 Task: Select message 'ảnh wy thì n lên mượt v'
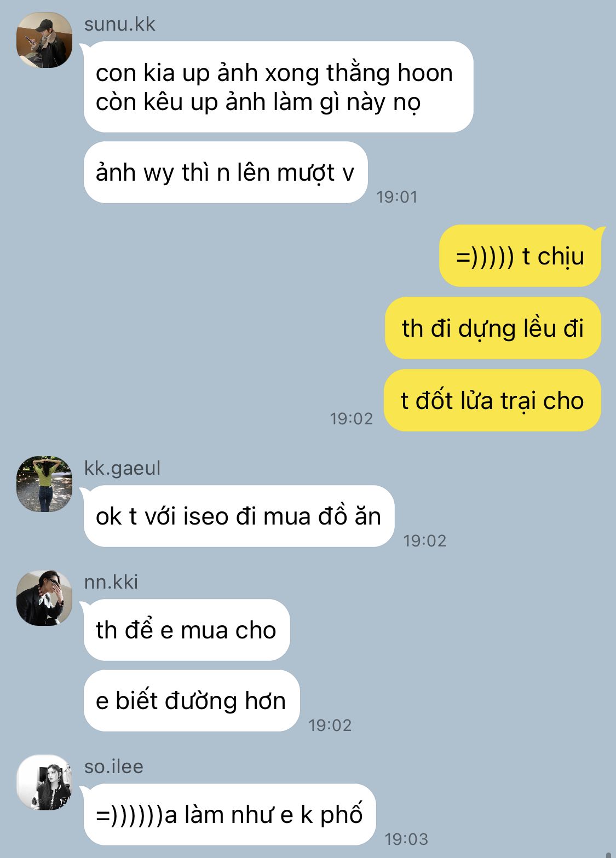pyautogui.click(x=226, y=172)
